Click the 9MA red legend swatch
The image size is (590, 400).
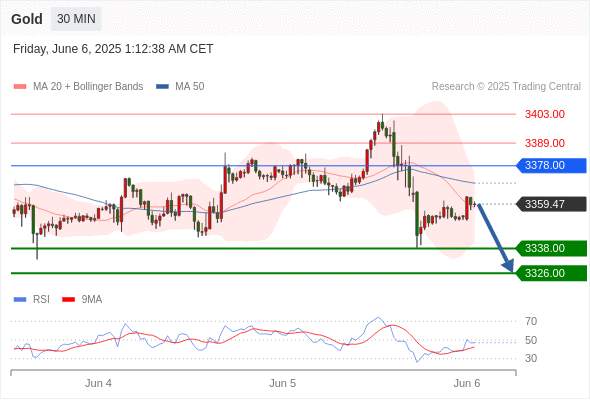(68, 300)
